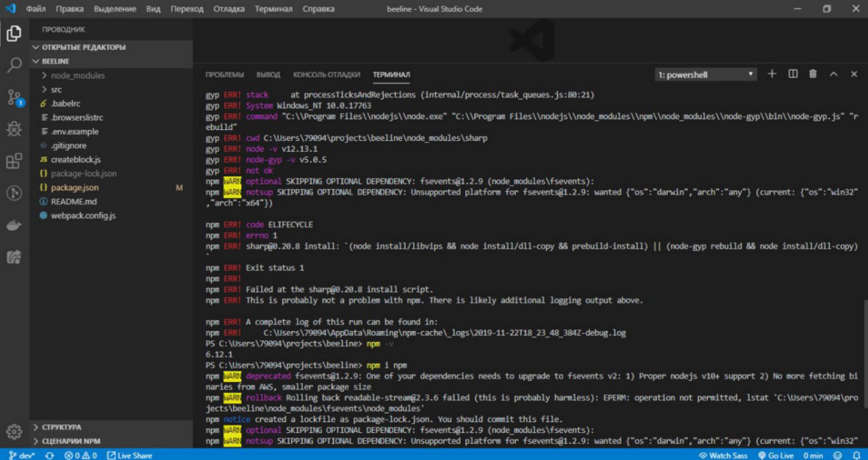The width and height of the screenshot is (868, 460).
Task: Split the terminal panel
Action: coord(793,74)
